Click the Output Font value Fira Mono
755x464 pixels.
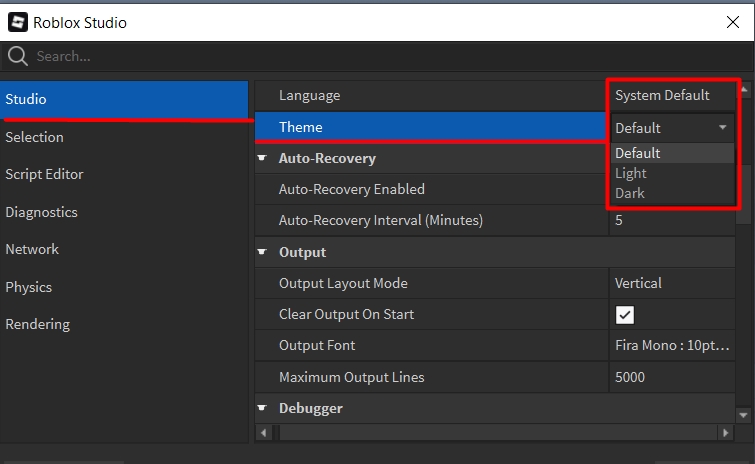click(672, 346)
